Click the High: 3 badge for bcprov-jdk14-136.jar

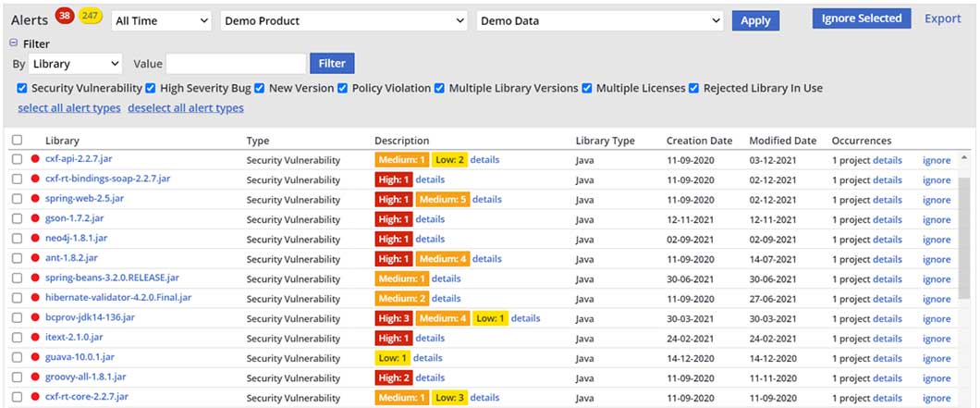click(394, 318)
